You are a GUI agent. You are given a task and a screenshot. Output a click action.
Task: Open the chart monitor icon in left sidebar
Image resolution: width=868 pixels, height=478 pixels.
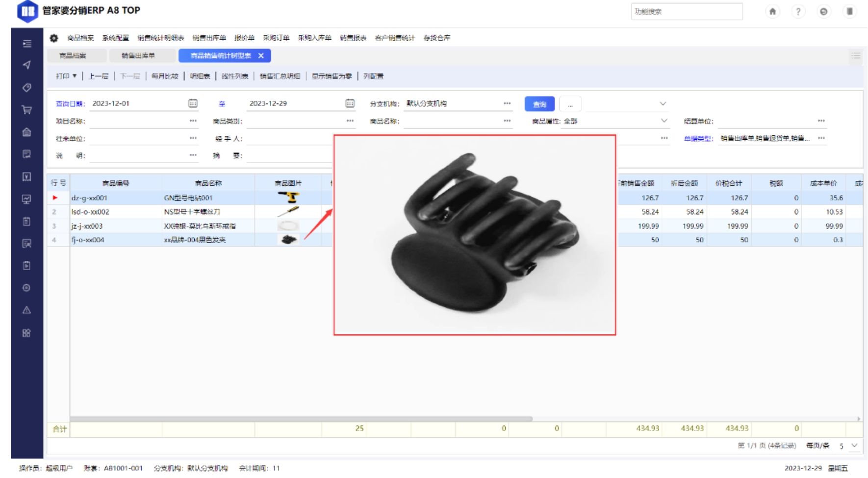point(27,199)
